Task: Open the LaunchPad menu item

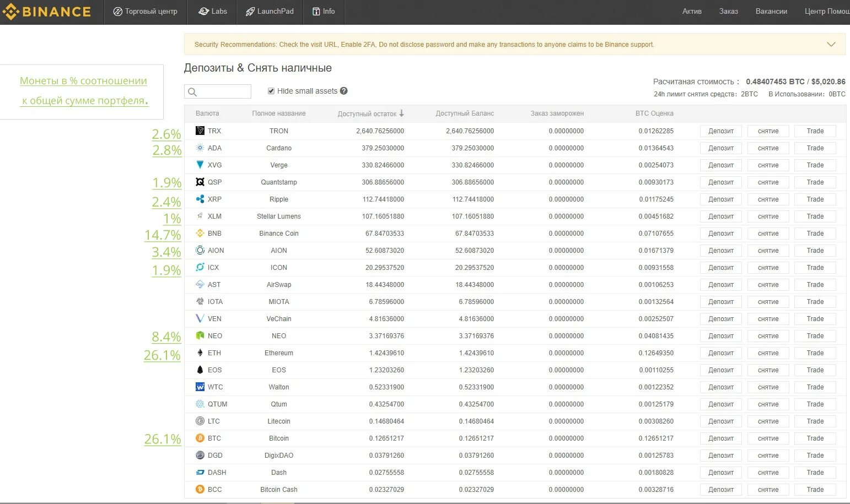Action: click(270, 12)
